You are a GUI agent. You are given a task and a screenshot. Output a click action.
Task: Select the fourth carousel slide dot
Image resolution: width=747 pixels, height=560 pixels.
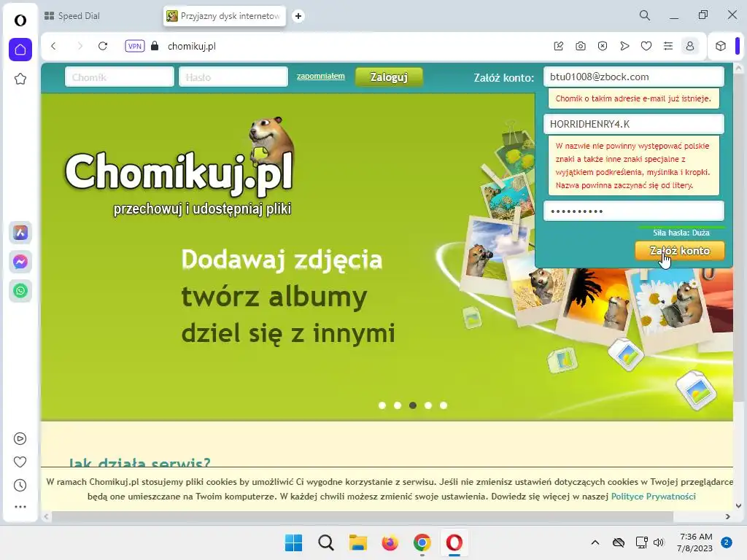tap(428, 405)
